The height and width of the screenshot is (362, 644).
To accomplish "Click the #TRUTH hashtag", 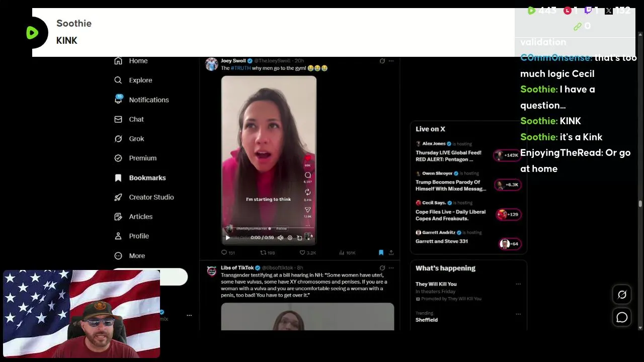I will [240, 68].
